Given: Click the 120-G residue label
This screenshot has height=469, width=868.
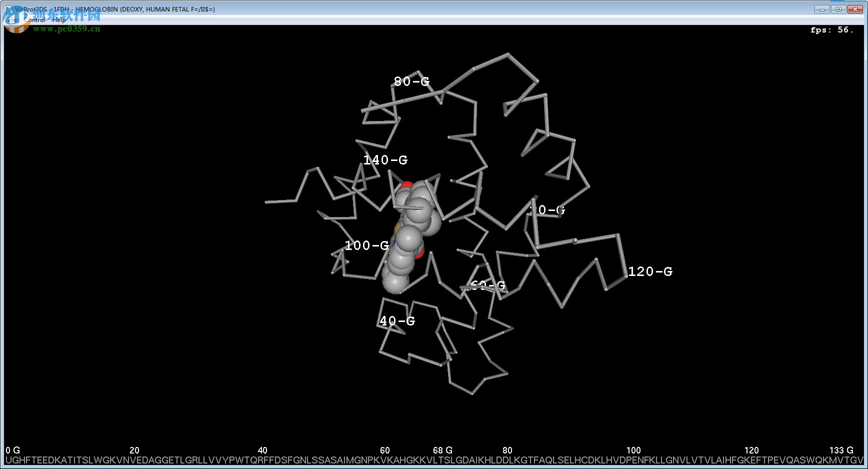Looking at the screenshot, I should pyautogui.click(x=650, y=271).
